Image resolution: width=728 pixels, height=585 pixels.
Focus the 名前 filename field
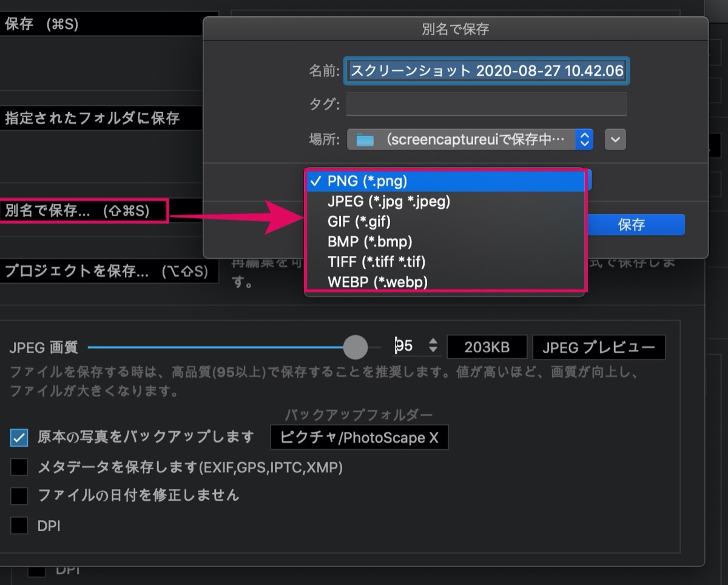pyautogui.click(x=487, y=71)
